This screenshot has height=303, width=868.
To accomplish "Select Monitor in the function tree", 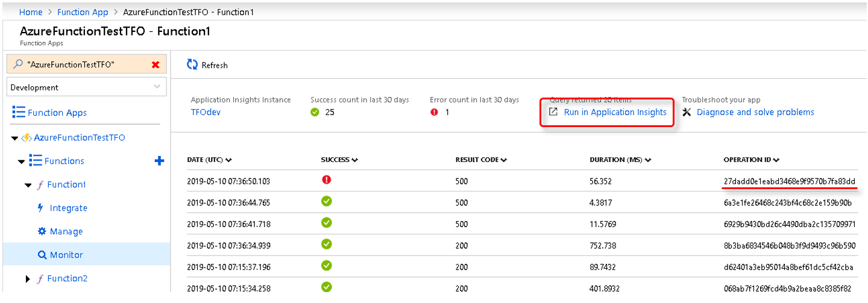I will [x=66, y=255].
